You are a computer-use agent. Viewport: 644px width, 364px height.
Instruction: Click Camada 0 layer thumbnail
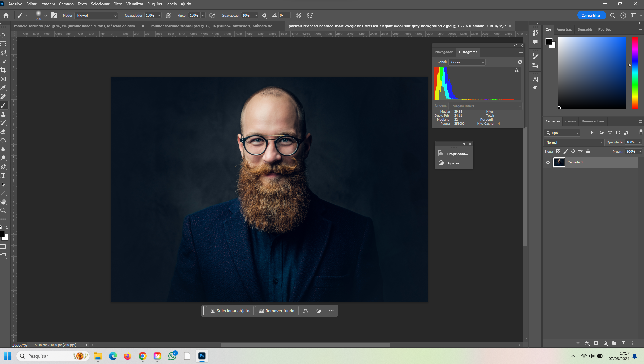pos(559,162)
